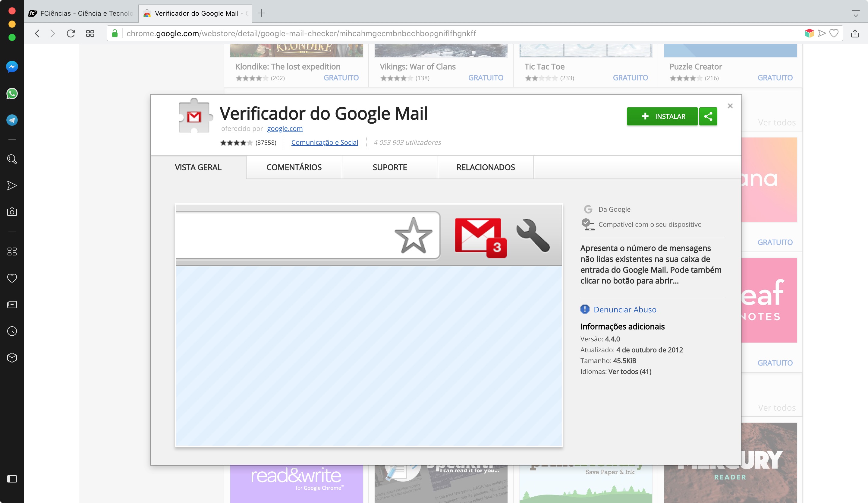Open the speed dial grid next to reload
This screenshot has height=503, width=868.
point(90,33)
